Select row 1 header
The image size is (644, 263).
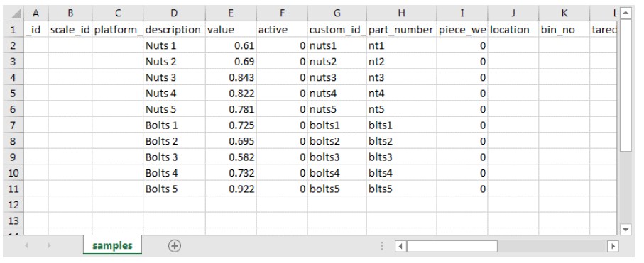coord(13,30)
